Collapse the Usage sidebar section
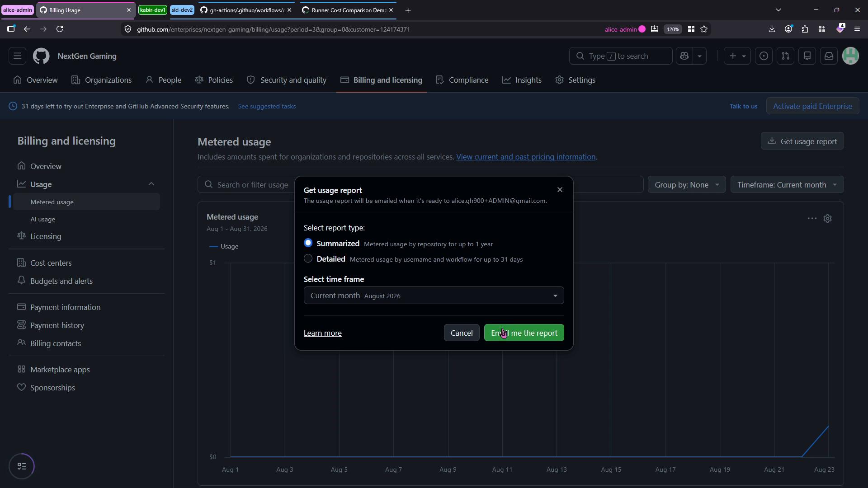The image size is (868, 488). click(x=151, y=184)
